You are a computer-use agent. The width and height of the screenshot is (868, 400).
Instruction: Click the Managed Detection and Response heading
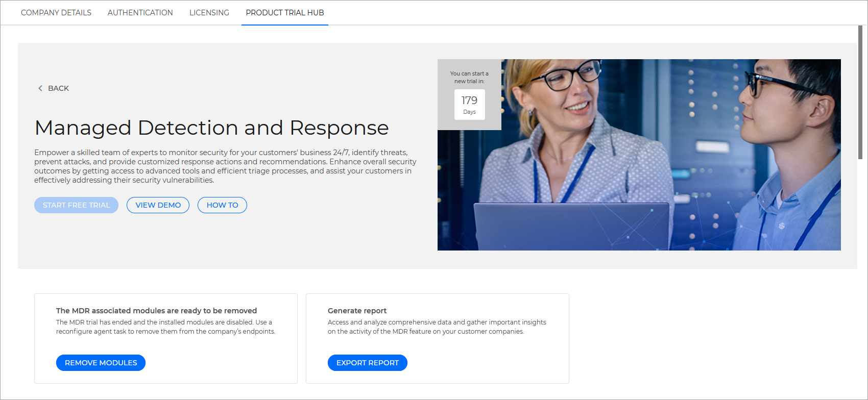click(x=211, y=128)
